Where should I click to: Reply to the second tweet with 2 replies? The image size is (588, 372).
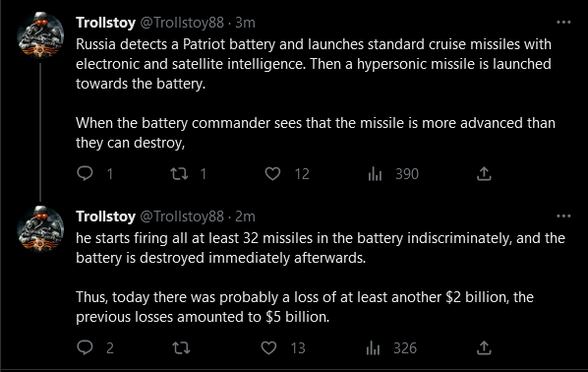(x=86, y=347)
